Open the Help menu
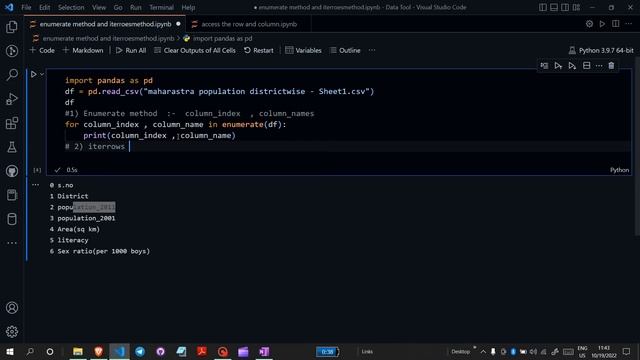Viewport: 640px width, 360px height. (x=188, y=7)
